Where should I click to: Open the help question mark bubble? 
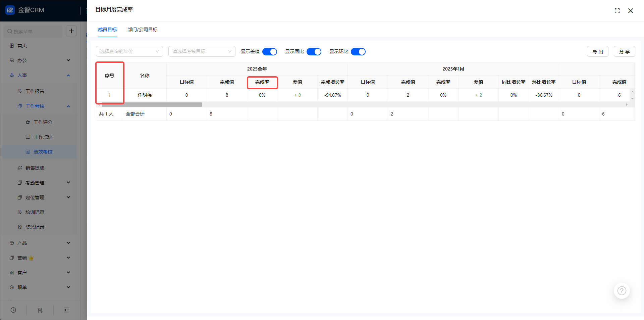(x=622, y=291)
